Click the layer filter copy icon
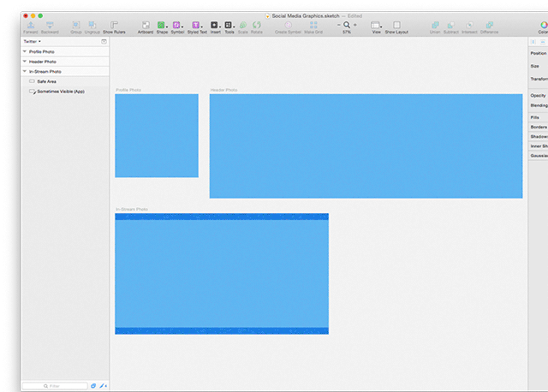The height and width of the screenshot is (392, 548). (93, 386)
